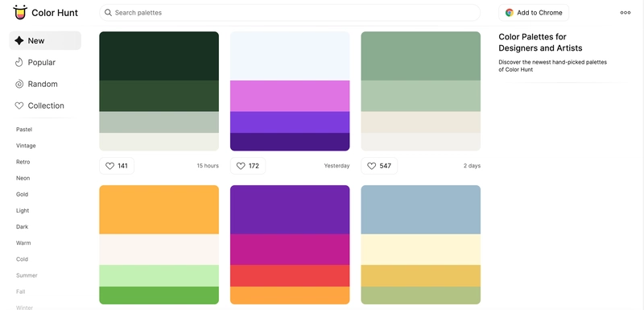Click the search magnifier icon
The height and width of the screenshot is (310, 644).
(x=108, y=13)
